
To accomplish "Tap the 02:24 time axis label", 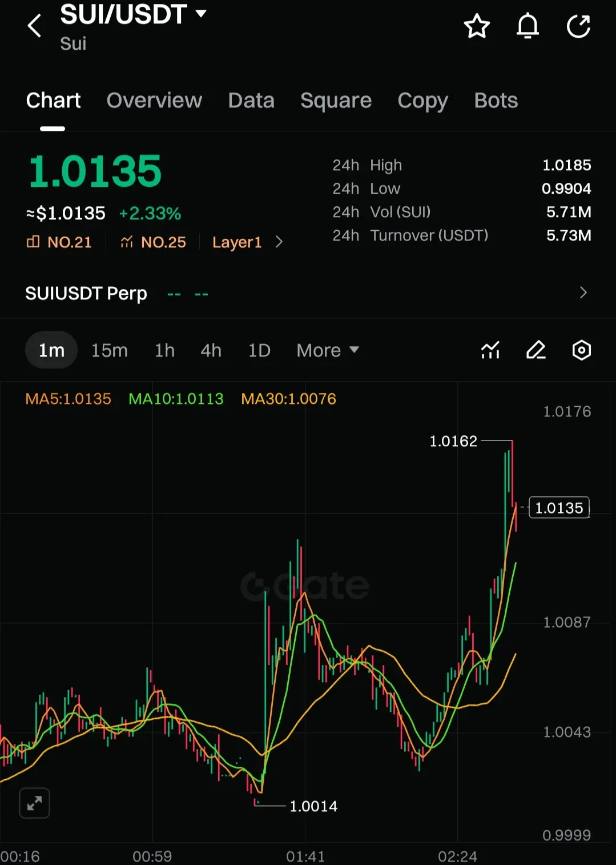I will [x=457, y=856].
